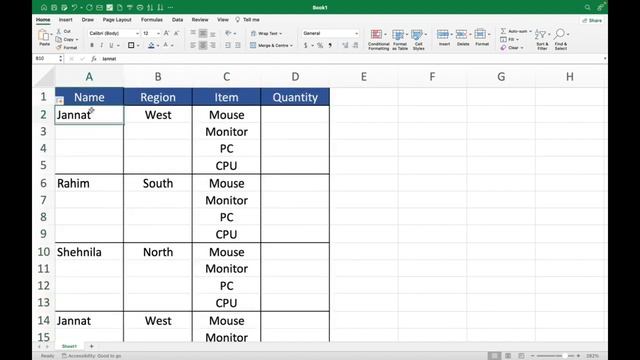Image resolution: width=640 pixels, height=360 pixels.
Task: Toggle Italic formatting
Action: pos(101,45)
